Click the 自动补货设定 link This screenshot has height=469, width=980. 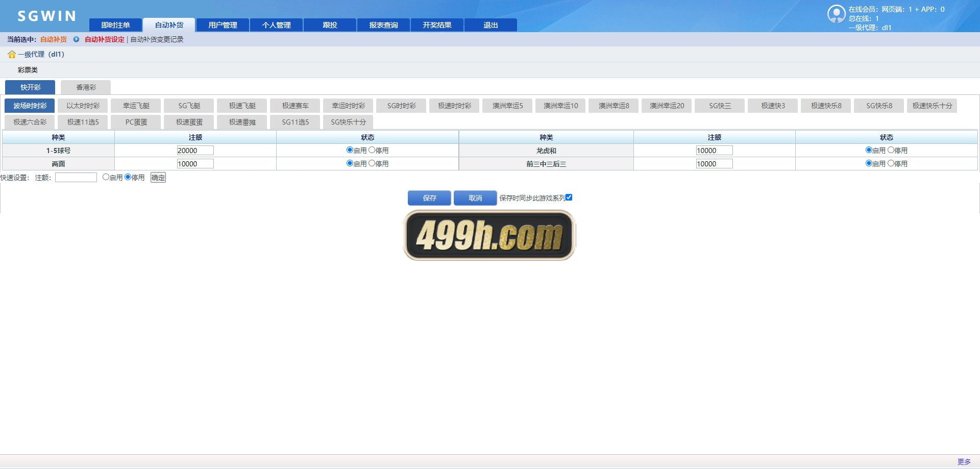coord(105,39)
